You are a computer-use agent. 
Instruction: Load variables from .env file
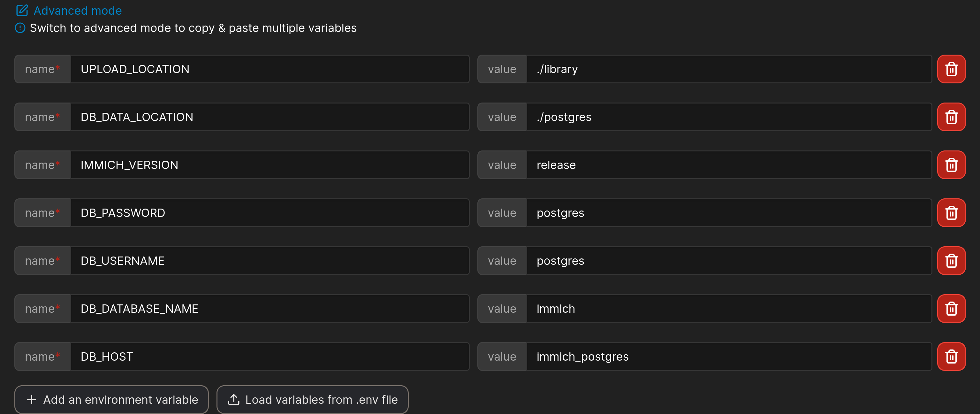click(x=312, y=400)
